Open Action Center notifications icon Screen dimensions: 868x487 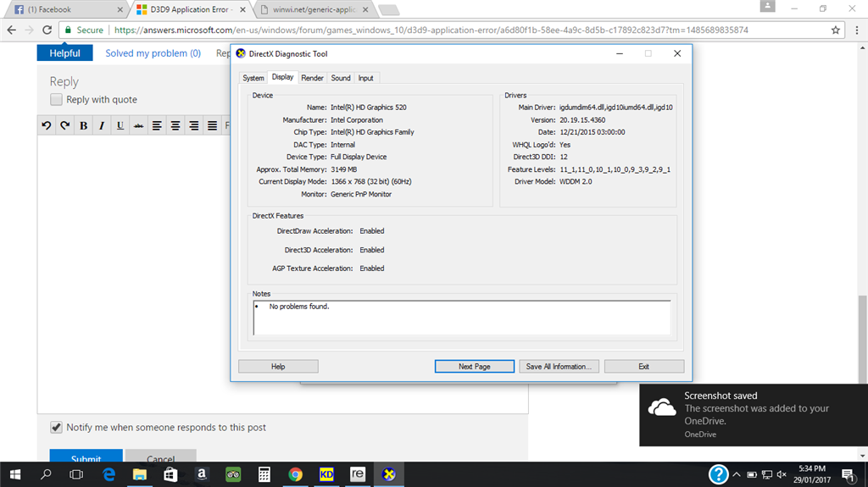point(848,474)
